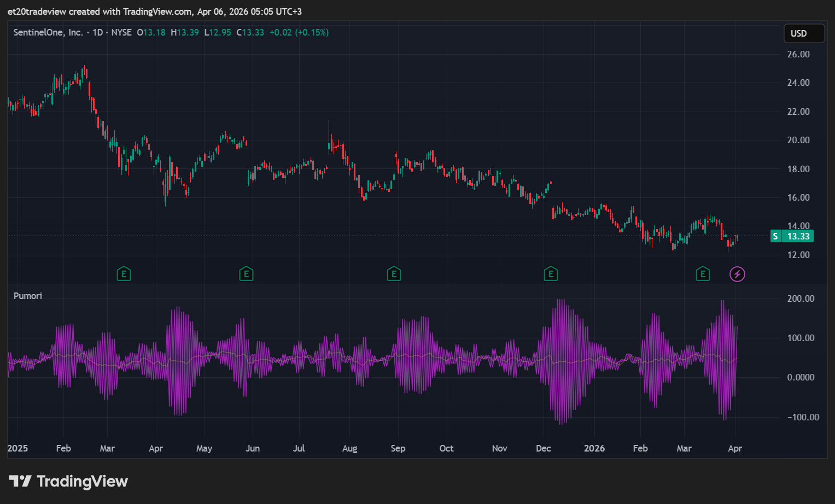Click the purple lightning bolt event icon
The image size is (835, 504).
(x=737, y=274)
